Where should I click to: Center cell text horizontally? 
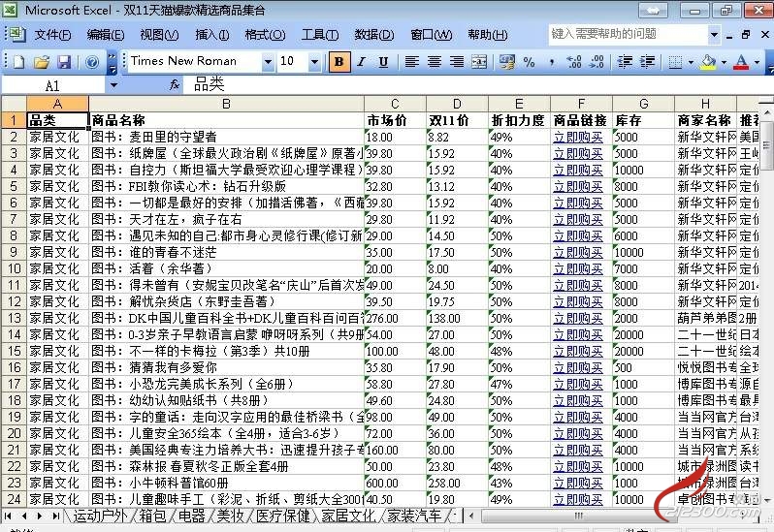[x=434, y=62]
